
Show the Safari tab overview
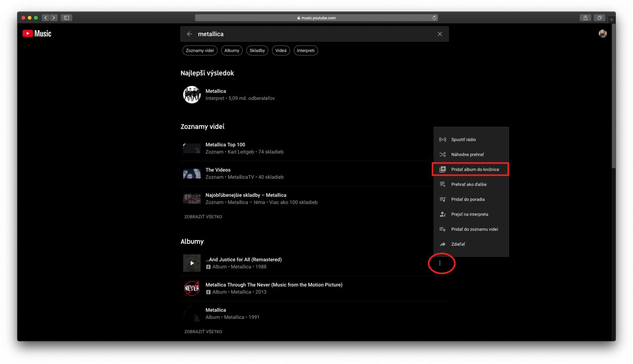pyautogui.click(x=599, y=18)
